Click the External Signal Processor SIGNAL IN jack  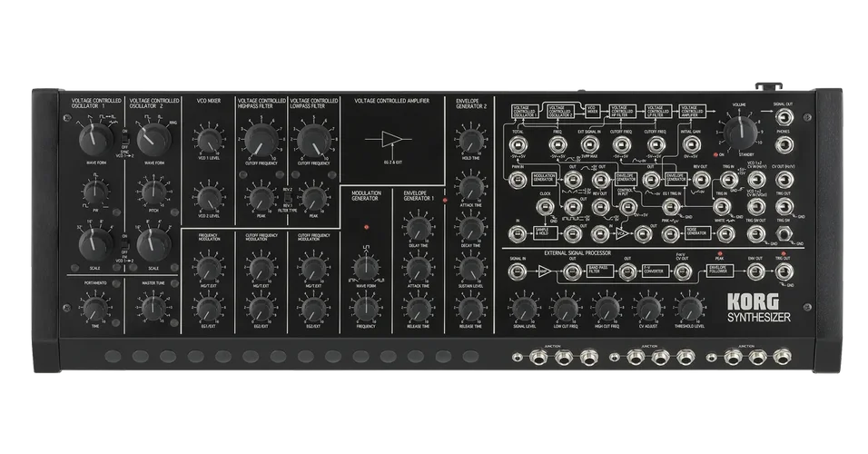coord(518,271)
